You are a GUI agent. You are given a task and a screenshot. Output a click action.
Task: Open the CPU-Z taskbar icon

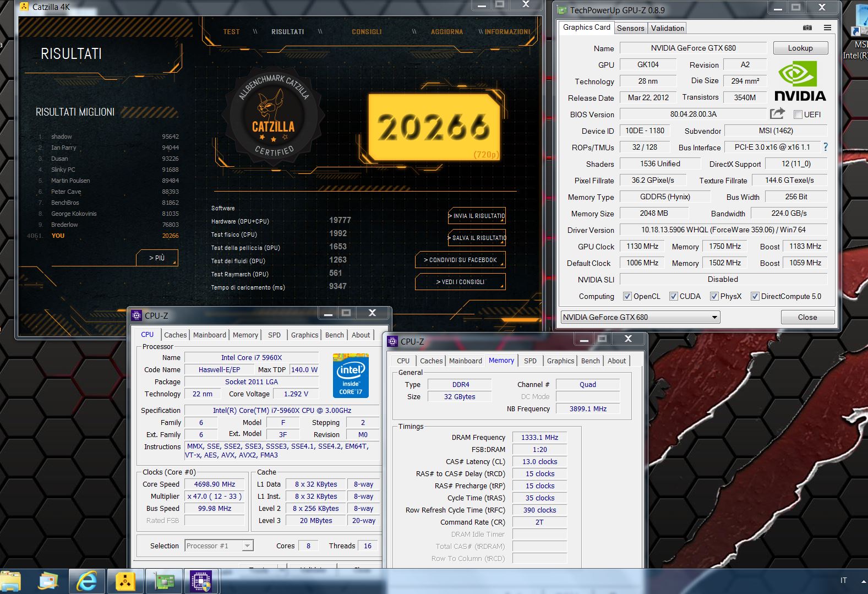coord(201,581)
